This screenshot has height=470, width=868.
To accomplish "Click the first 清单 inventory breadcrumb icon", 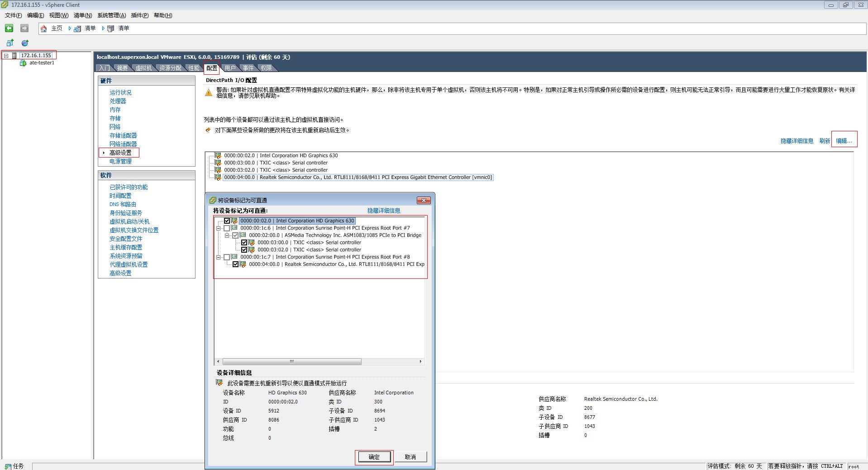I will pos(77,29).
